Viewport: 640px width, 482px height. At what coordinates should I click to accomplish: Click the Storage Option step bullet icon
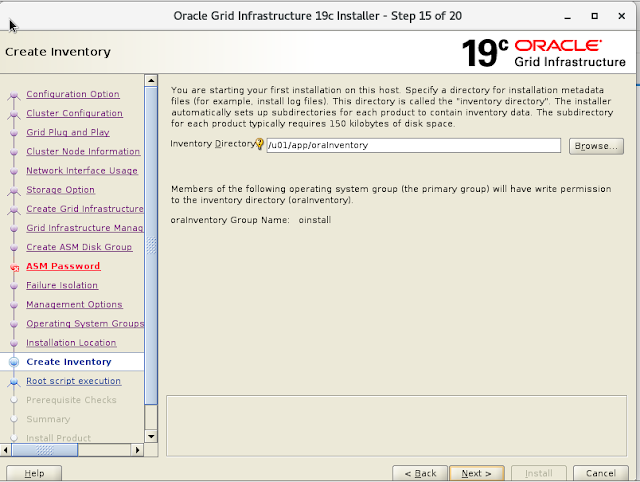[14, 191]
